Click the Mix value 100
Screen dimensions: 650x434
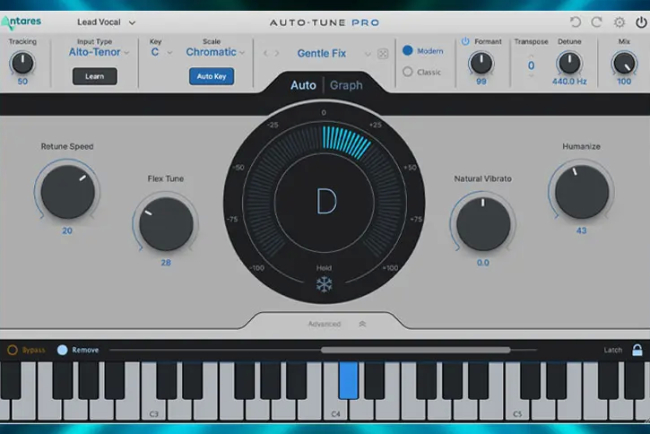click(624, 82)
